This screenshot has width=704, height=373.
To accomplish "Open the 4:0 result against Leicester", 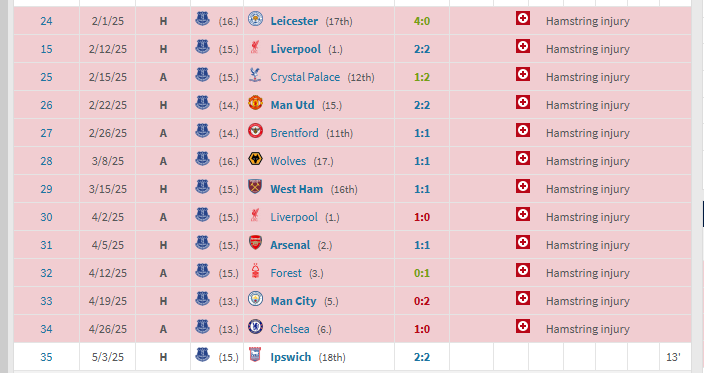I will 422,21.
